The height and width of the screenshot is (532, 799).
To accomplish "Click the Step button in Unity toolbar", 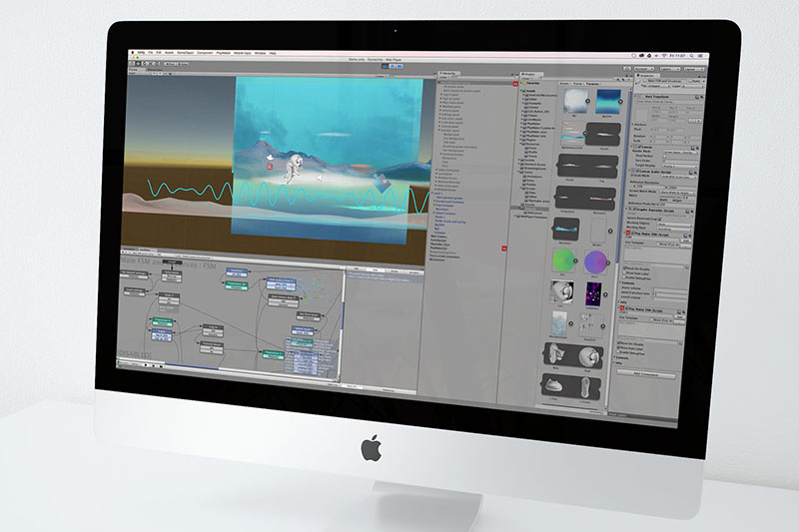I will coord(399,66).
